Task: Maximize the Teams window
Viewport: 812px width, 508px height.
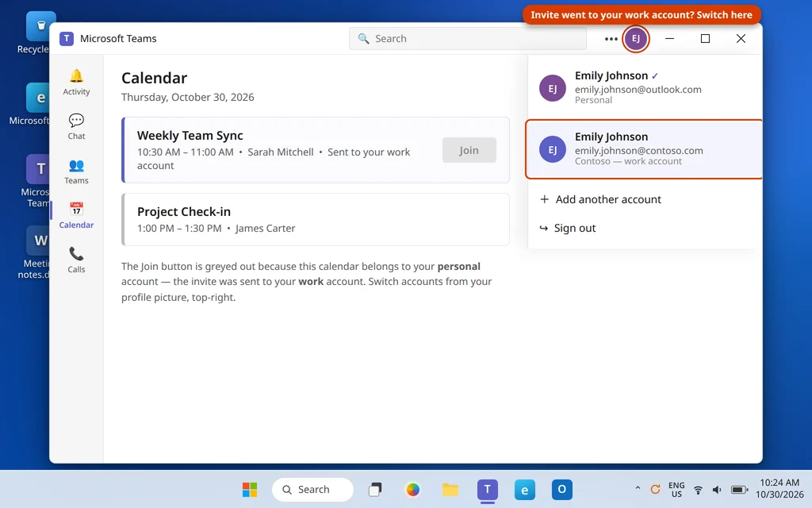Action: tap(705, 38)
